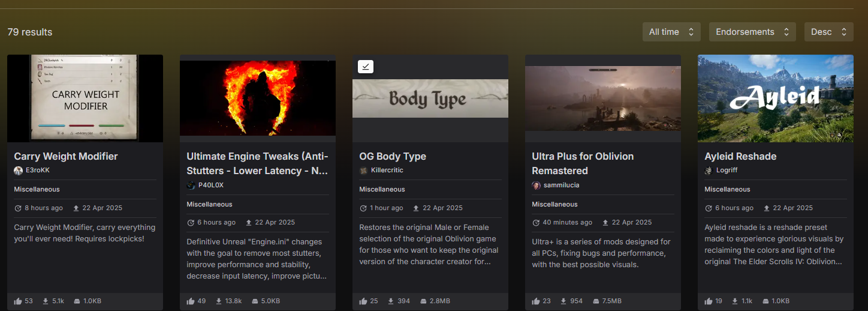The height and width of the screenshot is (311, 868).
Task: Select Miscellaneous category under Carry Weight Modifier
Action: (37, 189)
